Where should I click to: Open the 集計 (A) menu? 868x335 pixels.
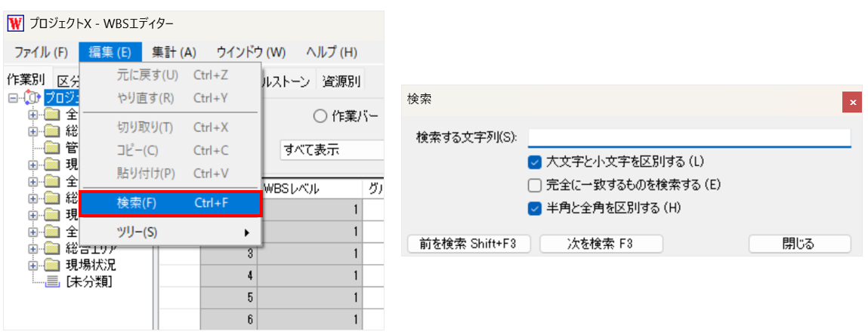pyautogui.click(x=174, y=53)
